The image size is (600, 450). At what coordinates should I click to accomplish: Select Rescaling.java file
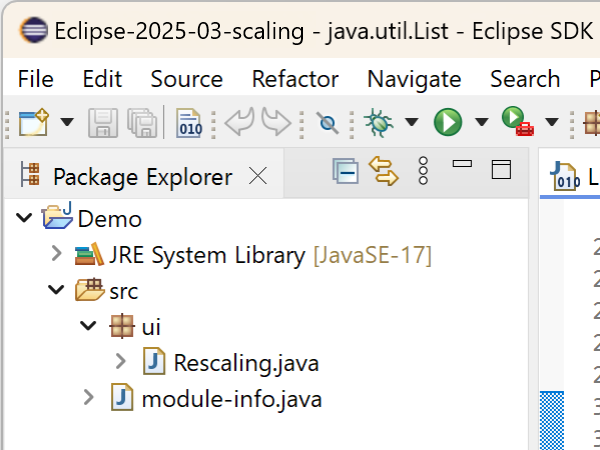pyautogui.click(x=246, y=363)
